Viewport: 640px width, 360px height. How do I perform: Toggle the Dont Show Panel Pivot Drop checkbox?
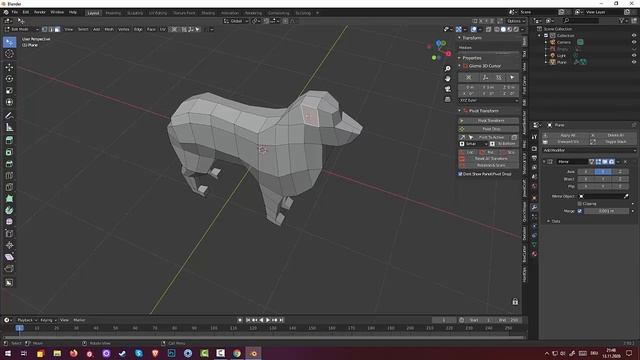(x=460, y=174)
